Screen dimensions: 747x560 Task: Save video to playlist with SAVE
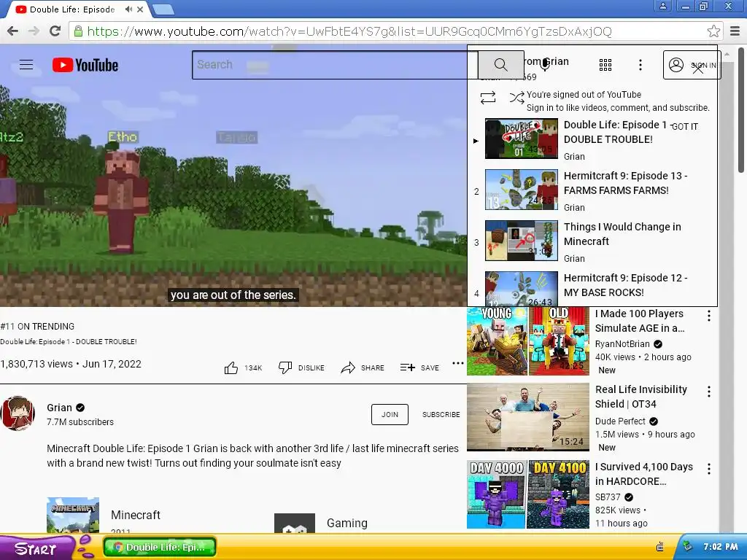click(x=419, y=367)
